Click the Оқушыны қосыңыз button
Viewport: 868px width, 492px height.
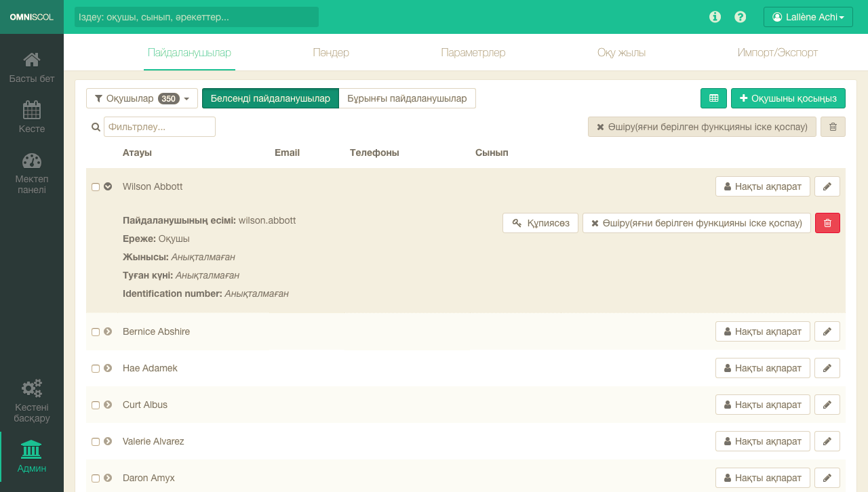788,98
